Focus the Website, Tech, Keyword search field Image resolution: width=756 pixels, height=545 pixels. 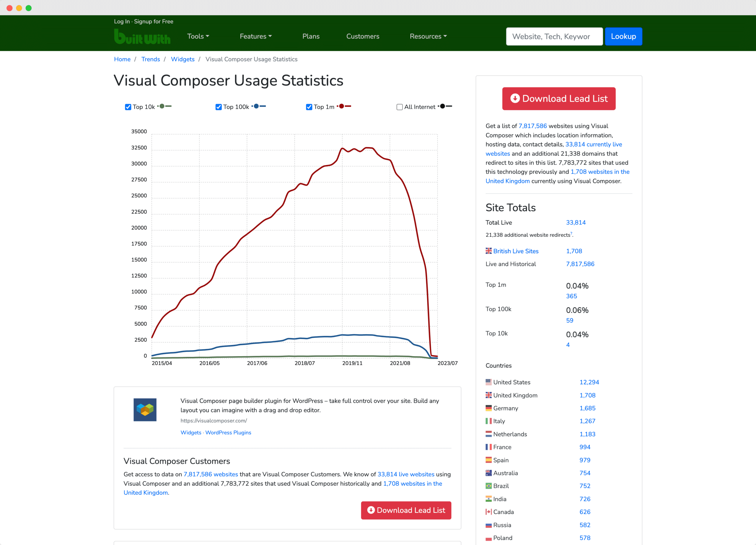coord(554,36)
